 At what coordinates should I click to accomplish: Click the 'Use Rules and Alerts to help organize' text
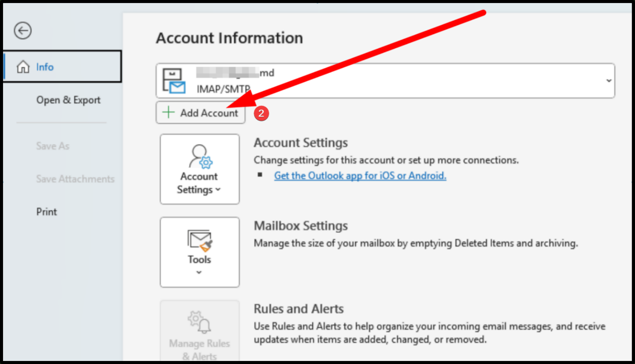point(430,333)
